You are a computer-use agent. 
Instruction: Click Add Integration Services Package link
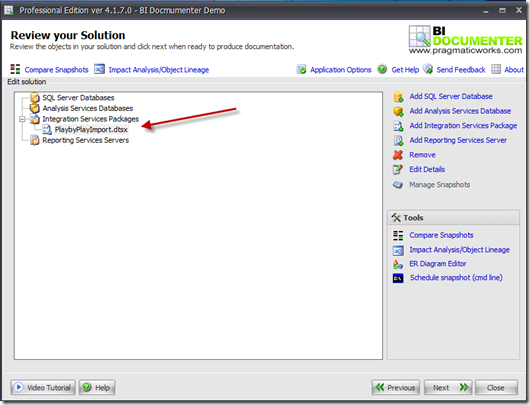[463, 125]
